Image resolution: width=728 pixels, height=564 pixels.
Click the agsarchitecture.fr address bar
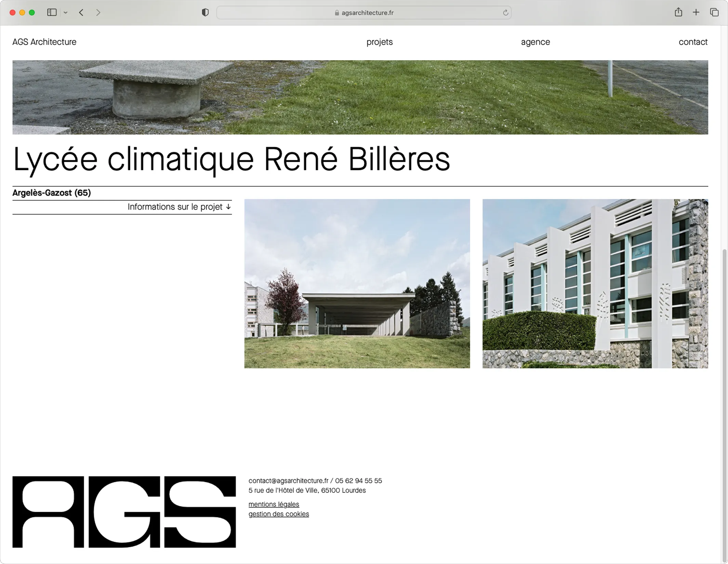[364, 13]
